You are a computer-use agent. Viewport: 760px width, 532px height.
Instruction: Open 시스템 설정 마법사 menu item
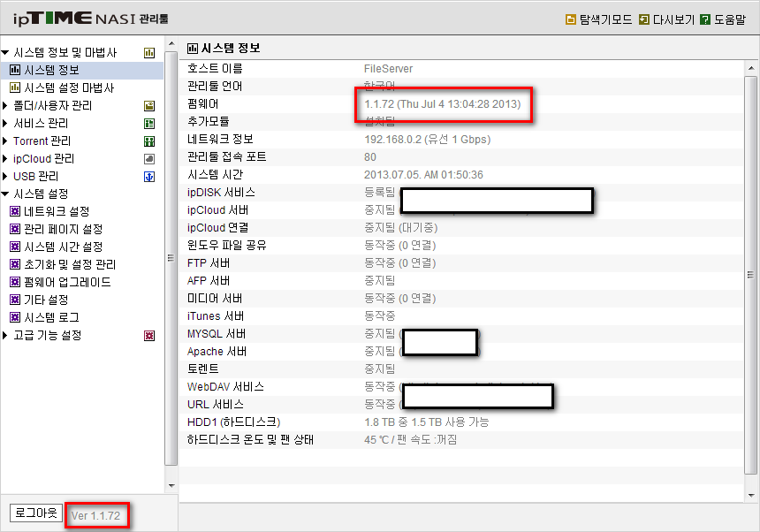click(x=62, y=87)
